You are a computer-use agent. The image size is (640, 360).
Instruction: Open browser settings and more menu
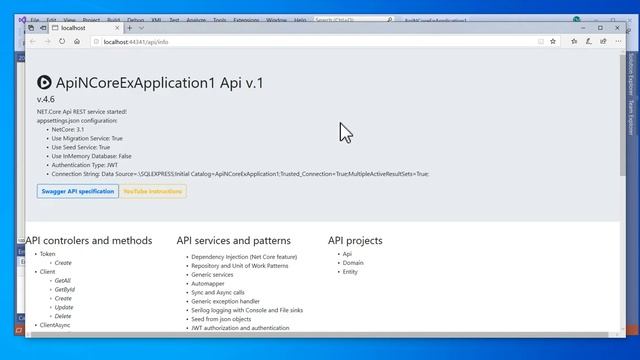pos(618,41)
